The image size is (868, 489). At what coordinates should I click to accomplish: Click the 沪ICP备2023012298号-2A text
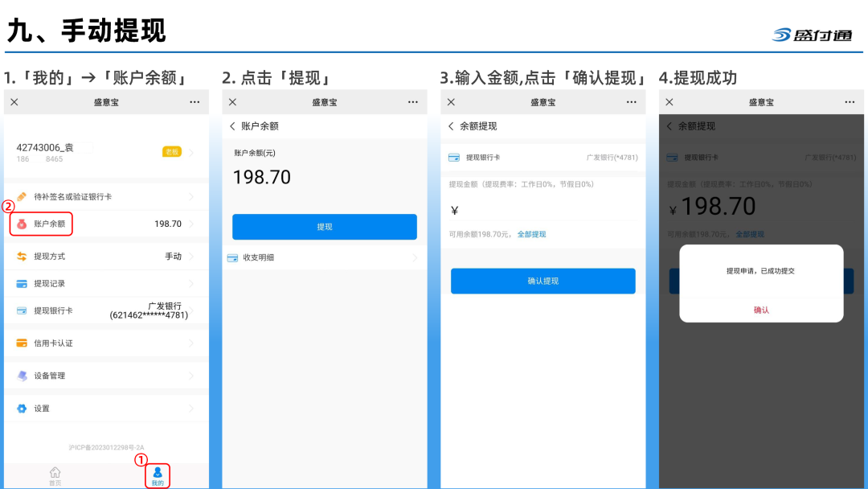[106, 447]
